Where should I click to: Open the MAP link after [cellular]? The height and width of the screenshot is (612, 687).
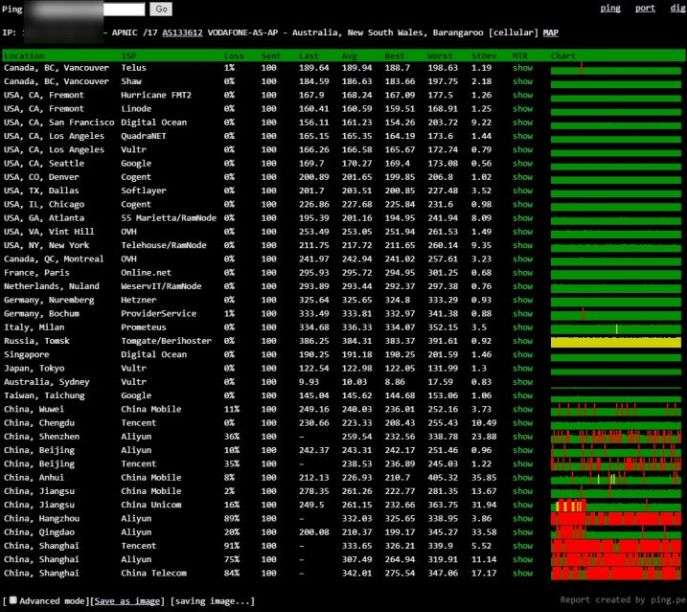point(550,32)
